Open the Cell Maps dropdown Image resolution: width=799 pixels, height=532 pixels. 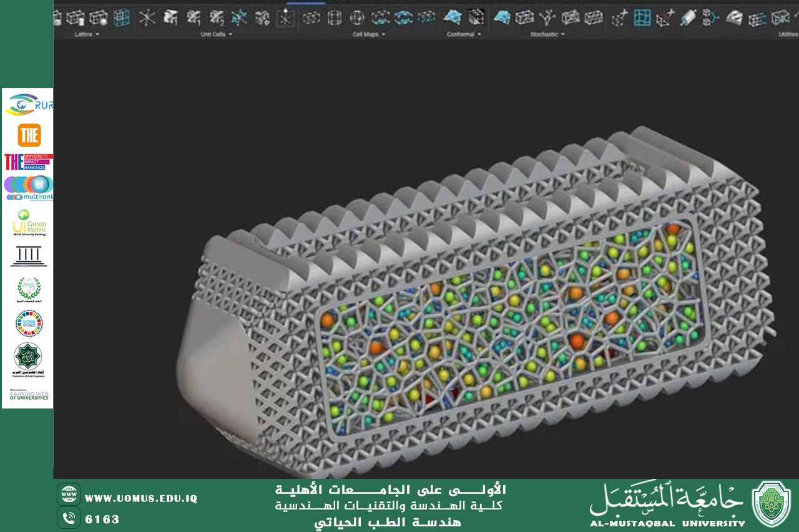point(367,34)
